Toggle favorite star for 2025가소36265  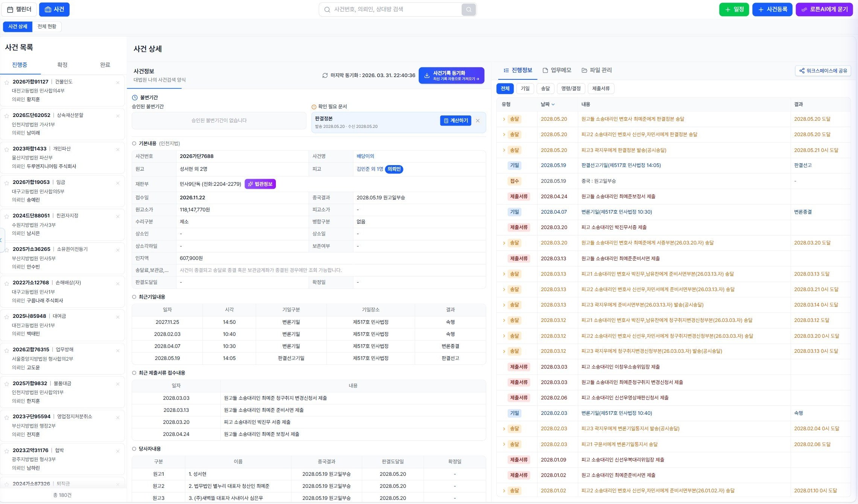click(x=6, y=250)
